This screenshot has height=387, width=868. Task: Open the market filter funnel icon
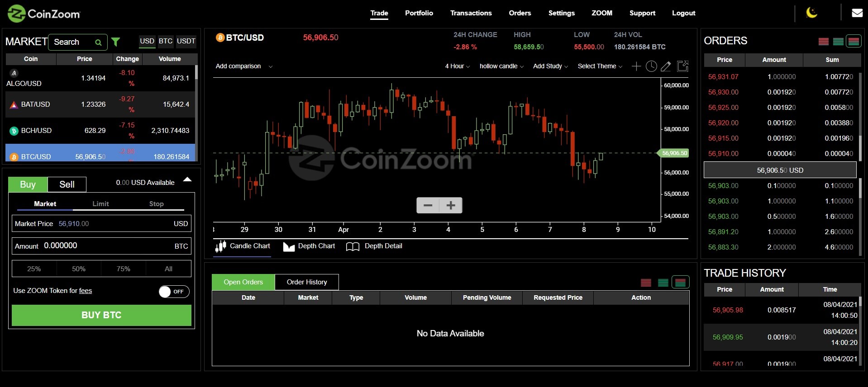pos(115,42)
